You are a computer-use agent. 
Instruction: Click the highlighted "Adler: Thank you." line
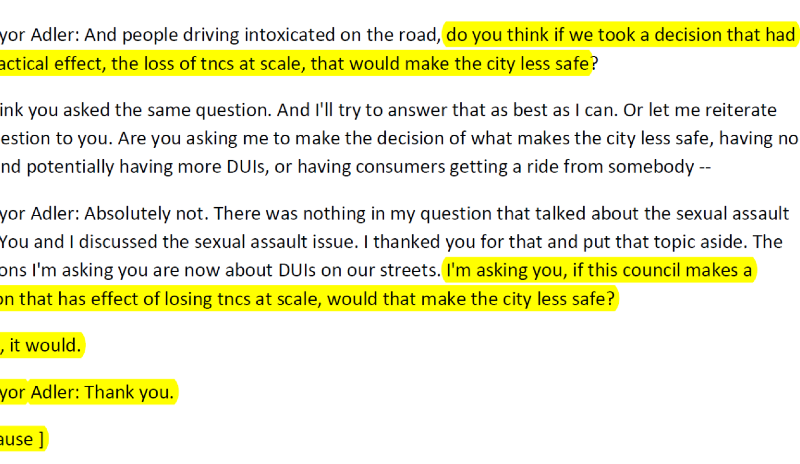[x=102, y=393]
